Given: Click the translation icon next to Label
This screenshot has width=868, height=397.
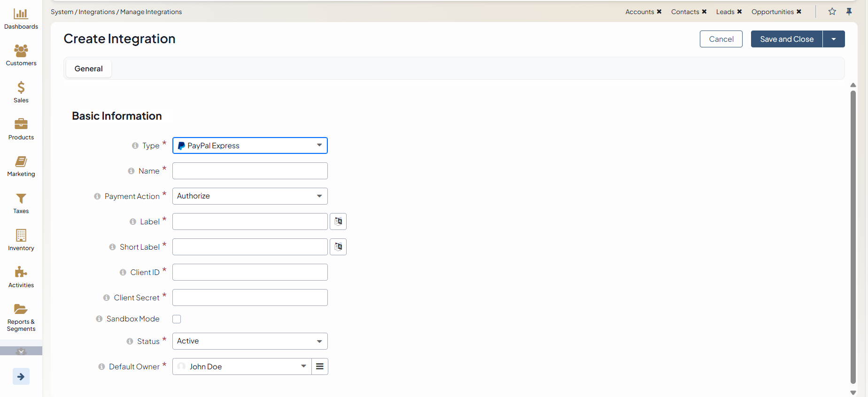Looking at the screenshot, I should [338, 221].
